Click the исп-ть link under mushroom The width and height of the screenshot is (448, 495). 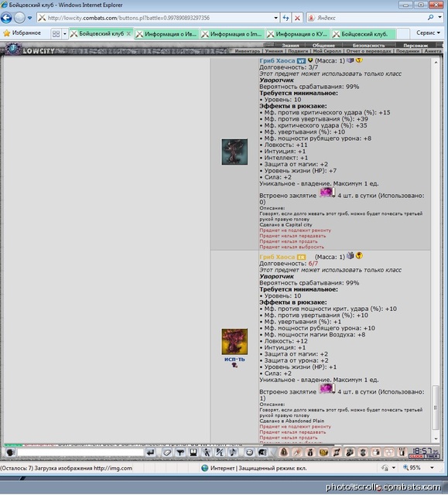(x=234, y=359)
